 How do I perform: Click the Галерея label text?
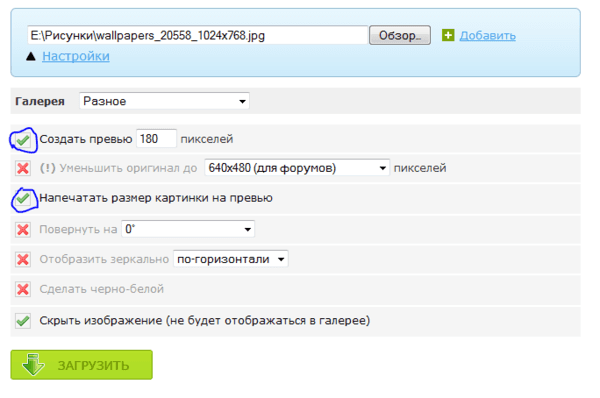coord(40,101)
